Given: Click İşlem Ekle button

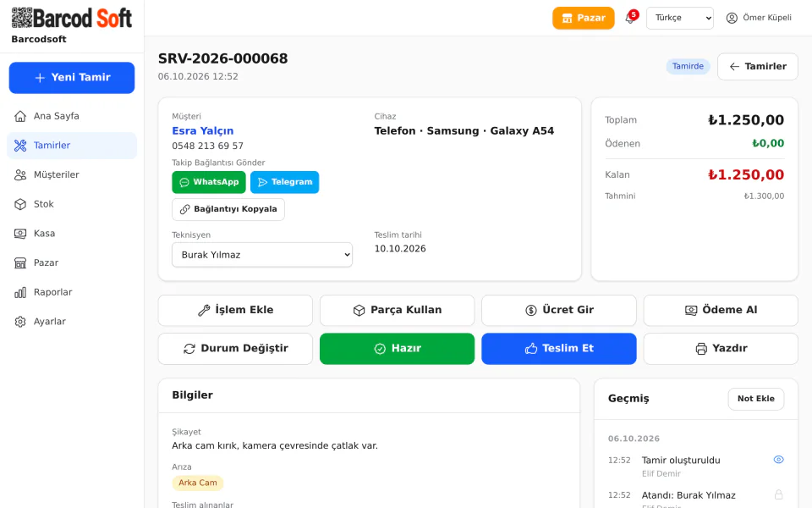Looking at the screenshot, I should click(235, 310).
